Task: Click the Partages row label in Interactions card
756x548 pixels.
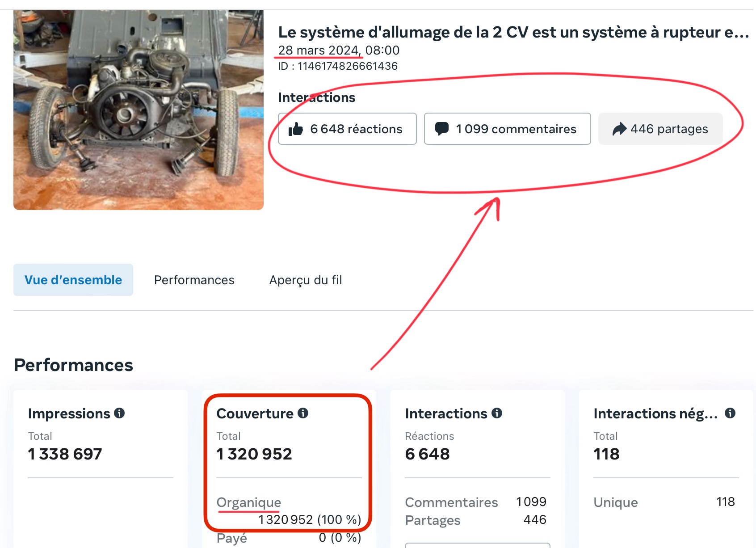Action: (433, 520)
